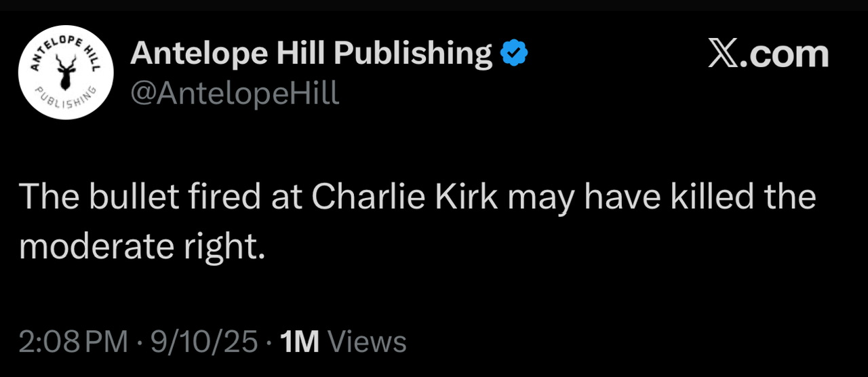Viewport: 868px width, 377px height.
Task: Click "moderate right." on the second line
Action: tap(142, 247)
